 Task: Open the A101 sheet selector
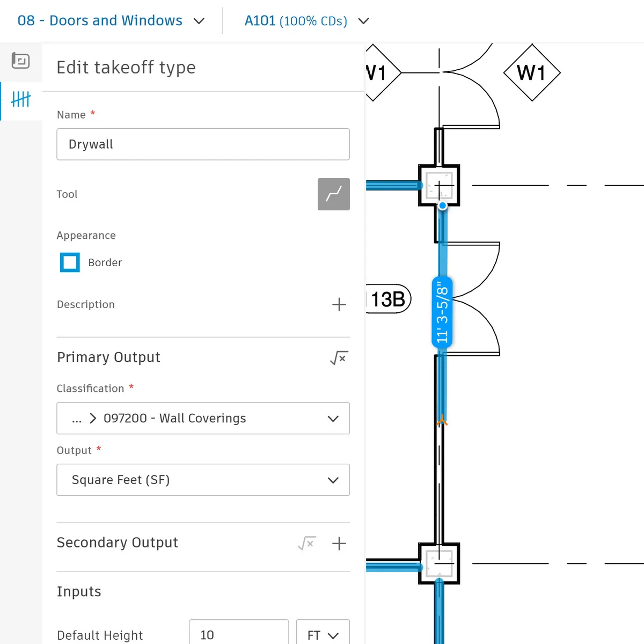click(x=306, y=21)
